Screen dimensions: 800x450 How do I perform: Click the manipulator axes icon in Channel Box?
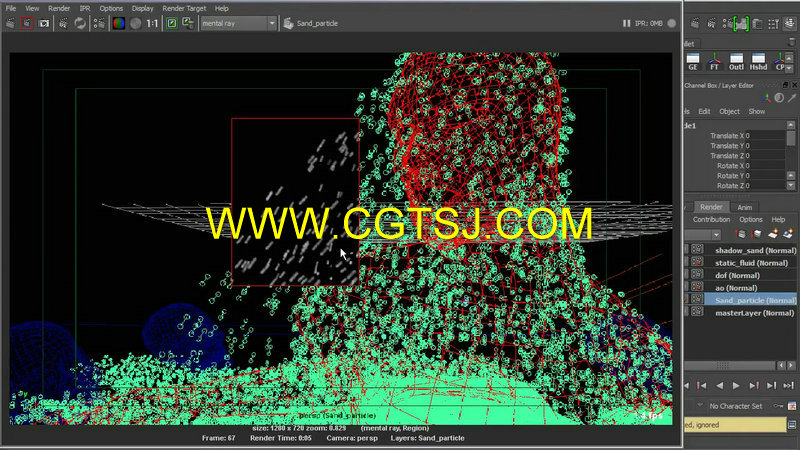coord(767,98)
